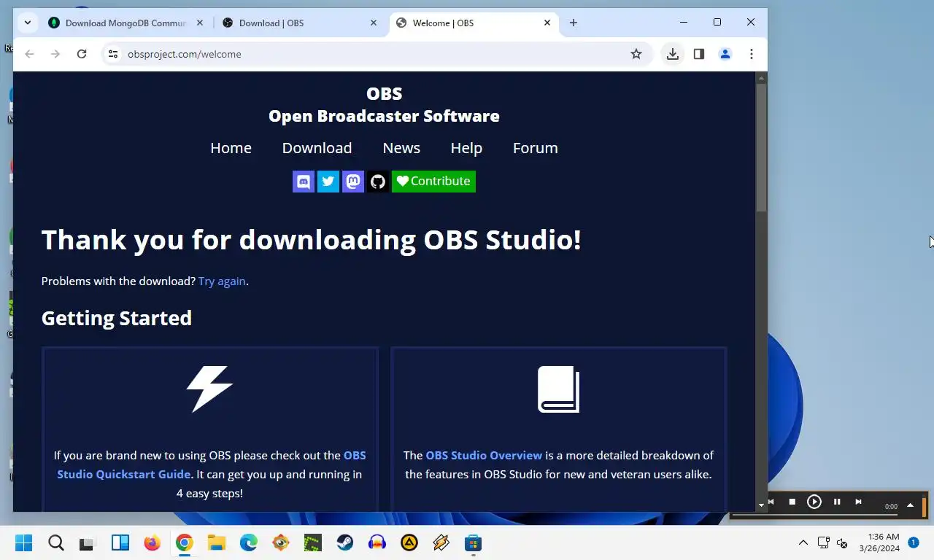Viewport: 934px width, 560px height.
Task: Open network and volume quick settings
Action: [833, 542]
